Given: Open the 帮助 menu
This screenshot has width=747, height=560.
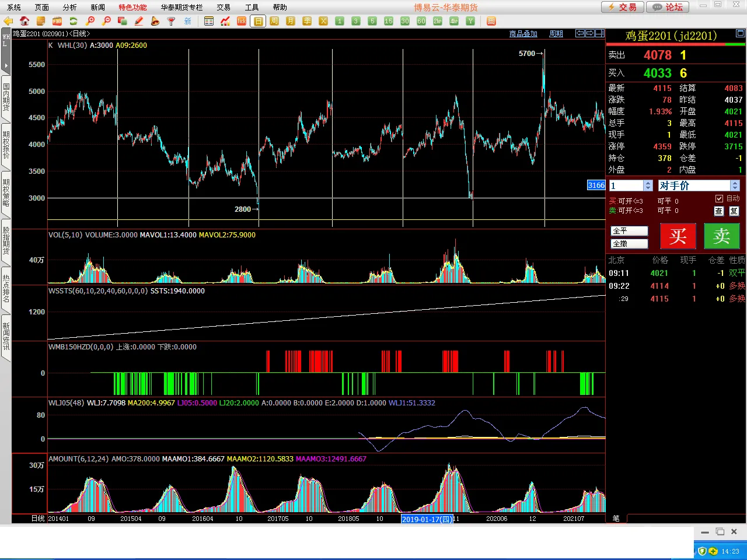Looking at the screenshot, I should pyautogui.click(x=280, y=8).
